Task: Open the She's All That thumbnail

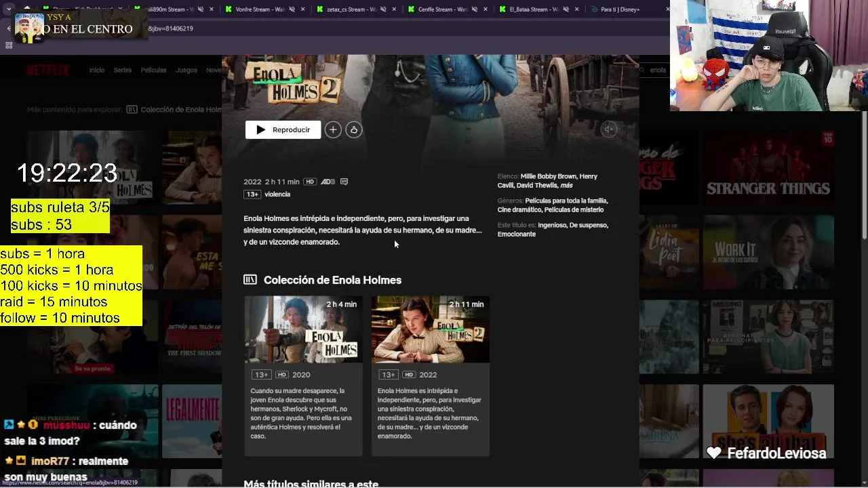Action: [x=768, y=422]
